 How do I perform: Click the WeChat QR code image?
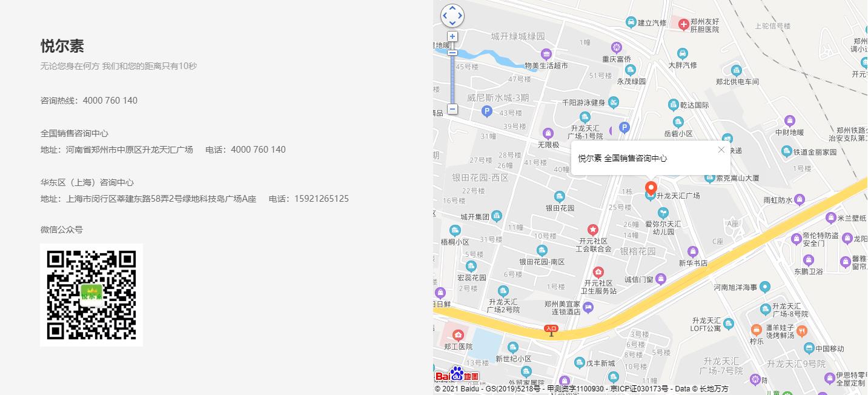(91, 295)
